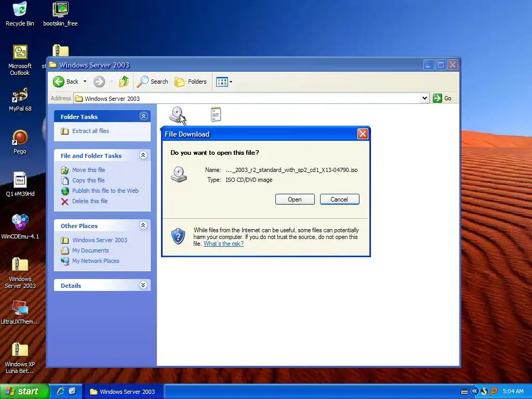The image size is (532, 399).
Task: Open the Address bar dropdown list
Action: [x=424, y=98]
